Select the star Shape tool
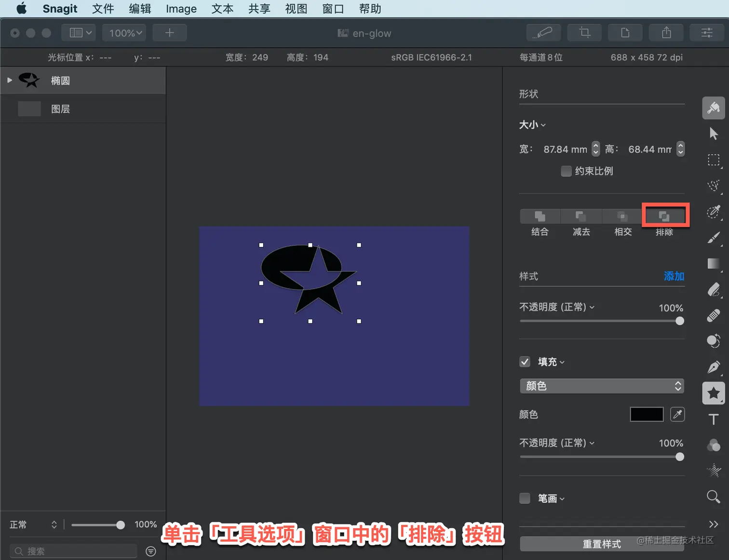Viewport: 729px width, 560px height. pyautogui.click(x=714, y=393)
